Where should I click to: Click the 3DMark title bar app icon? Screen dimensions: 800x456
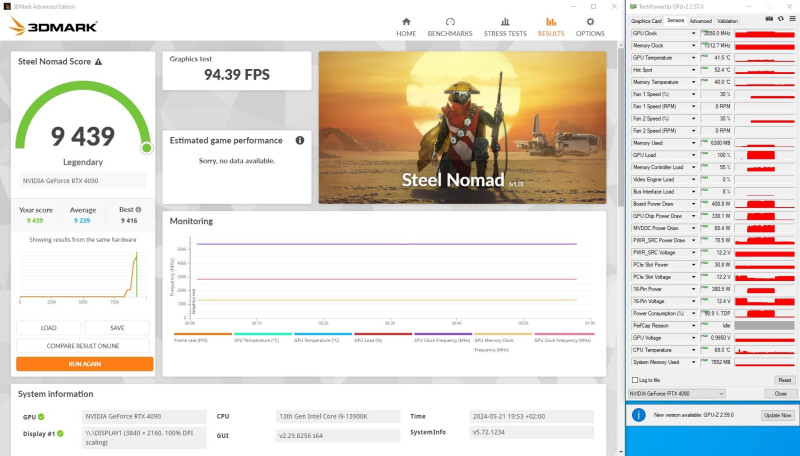click(7, 7)
